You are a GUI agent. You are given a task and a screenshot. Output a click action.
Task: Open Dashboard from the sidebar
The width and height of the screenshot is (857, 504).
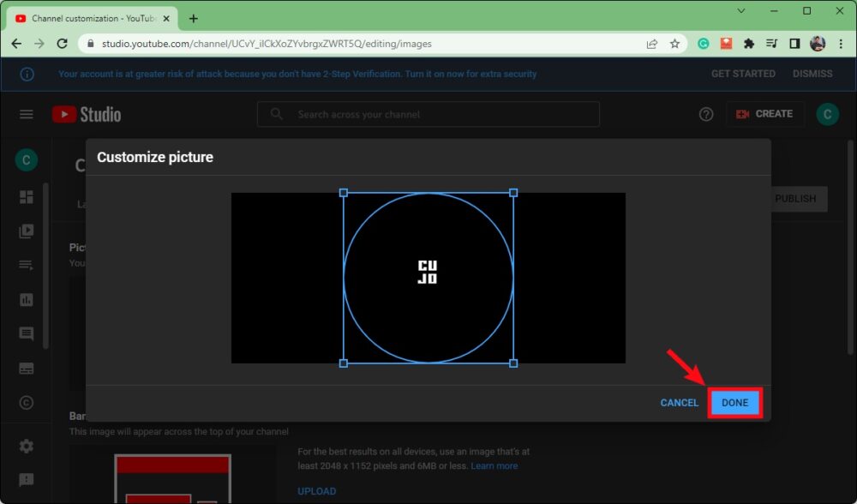(x=27, y=197)
